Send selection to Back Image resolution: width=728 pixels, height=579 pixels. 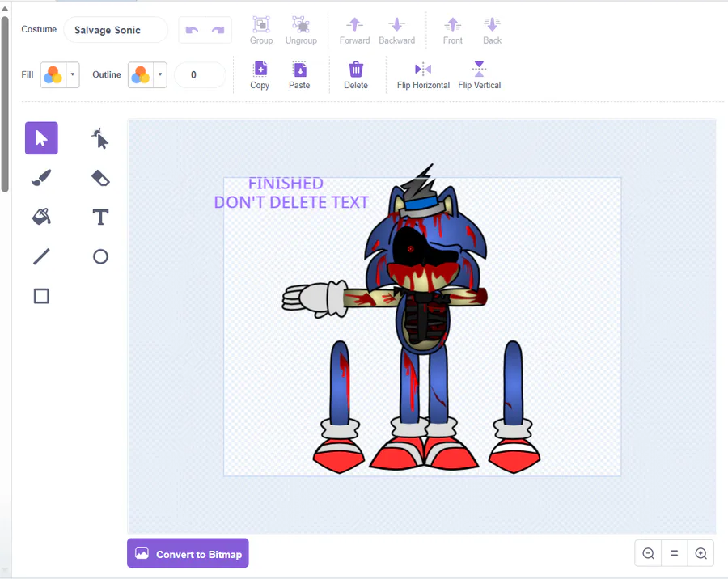(x=492, y=31)
